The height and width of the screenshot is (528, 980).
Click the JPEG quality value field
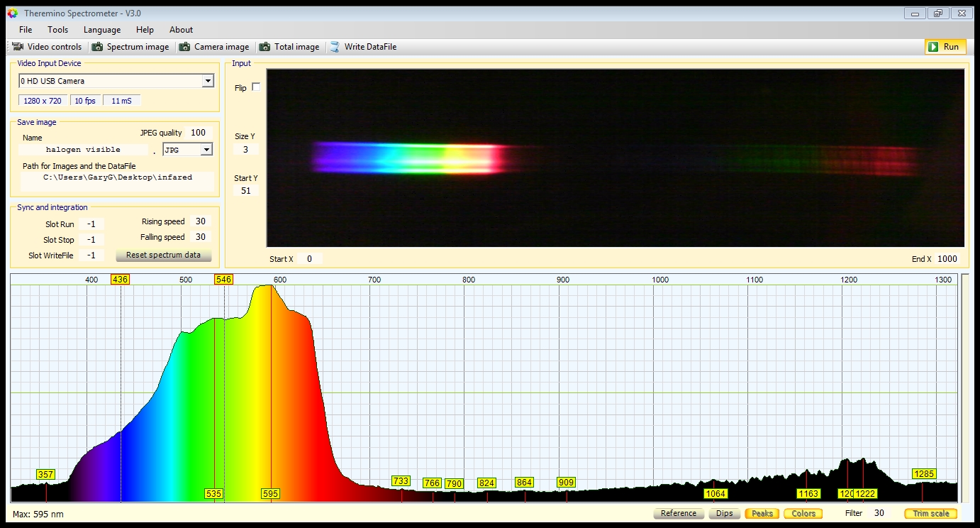198,133
